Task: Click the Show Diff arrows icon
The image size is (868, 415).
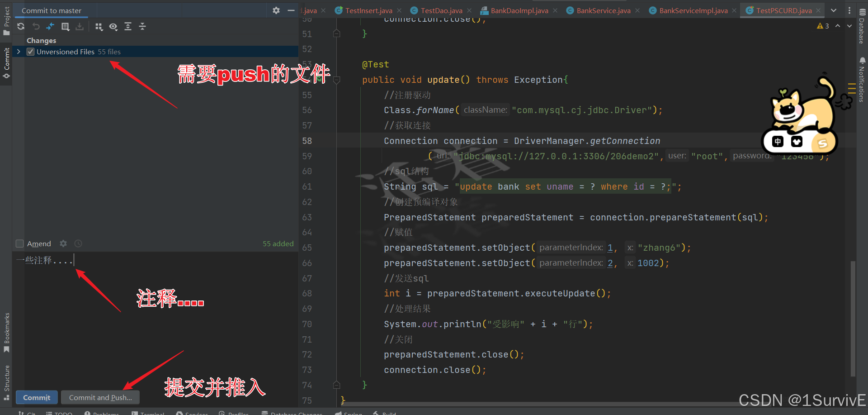Action: (50, 27)
